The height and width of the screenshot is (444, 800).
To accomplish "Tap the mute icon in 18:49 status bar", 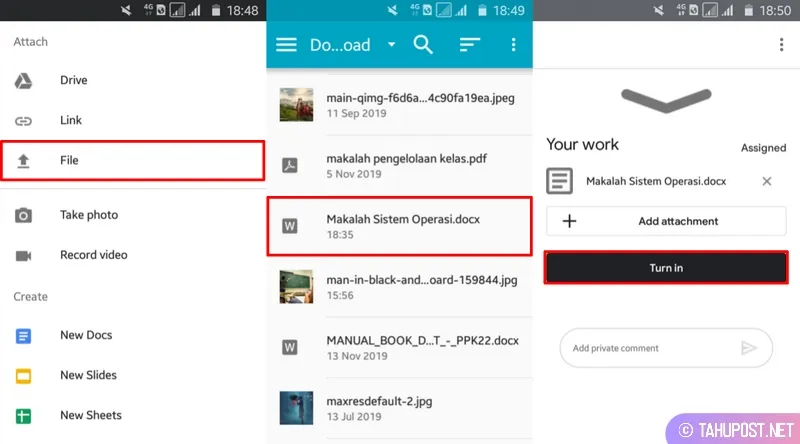I will pos(392,10).
